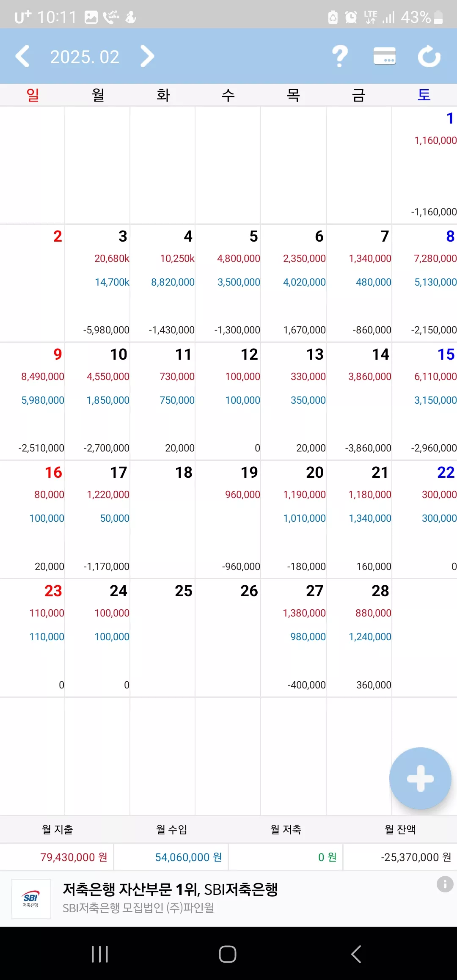Image resolution: width=457 pixels, height=980 pixels.
Task: Tap the ad info icon
Action: pos(445,884)
